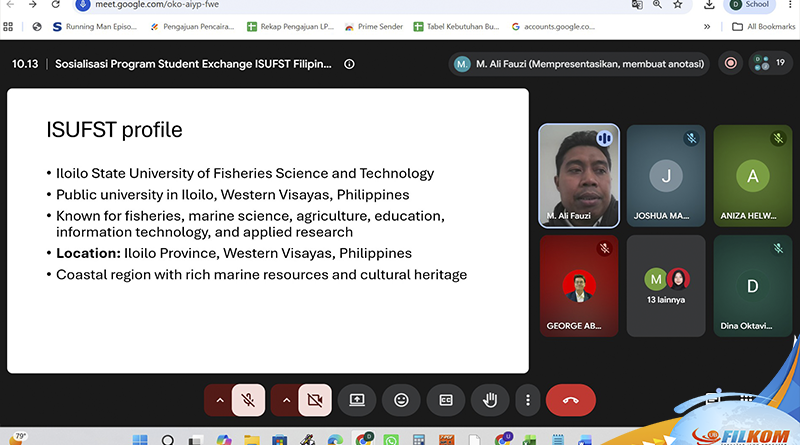This screenshot has height=445, width=800.
Task: Toggle the microphone mute button
Action: click(248, 400)
